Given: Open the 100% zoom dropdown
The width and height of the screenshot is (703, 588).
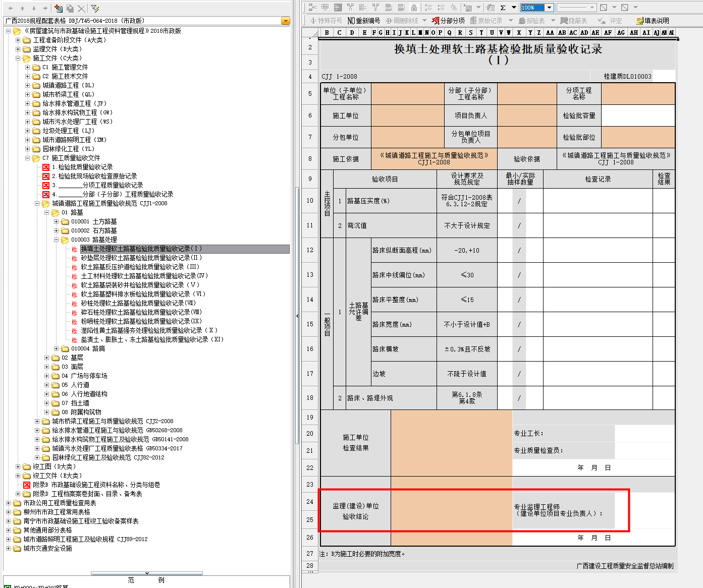Looking at the screenshot, I should pyautogui.click(x=550, y=8).
